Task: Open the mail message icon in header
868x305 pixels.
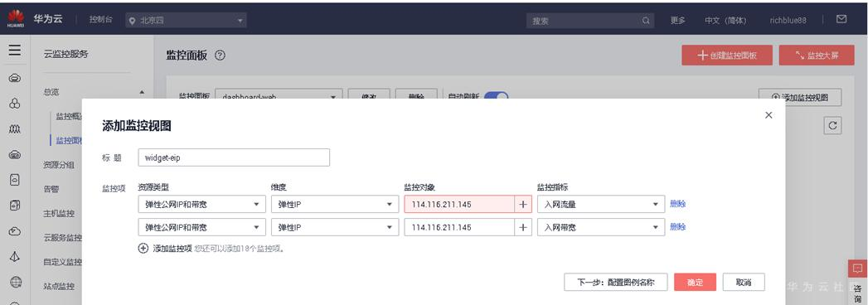Action: point(841,19)
